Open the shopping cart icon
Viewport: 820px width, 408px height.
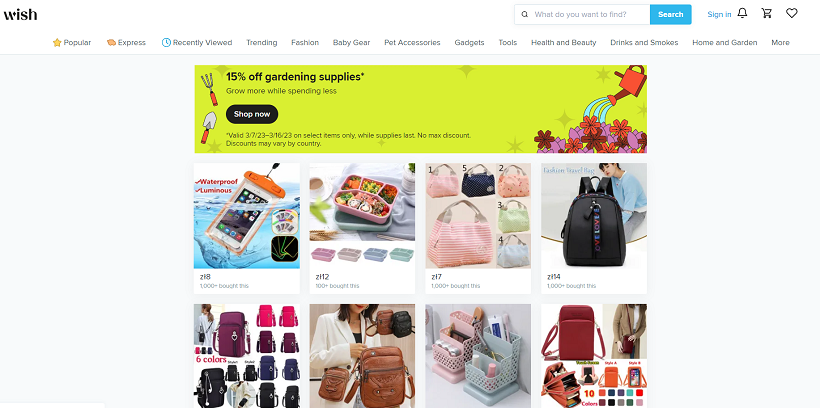(767, 14)
